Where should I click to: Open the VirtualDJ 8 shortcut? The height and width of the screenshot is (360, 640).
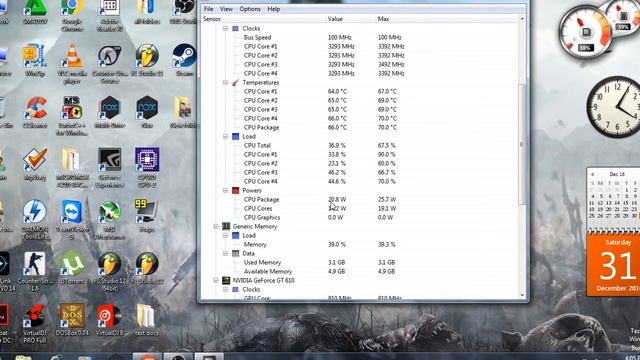tap(109, 320)
